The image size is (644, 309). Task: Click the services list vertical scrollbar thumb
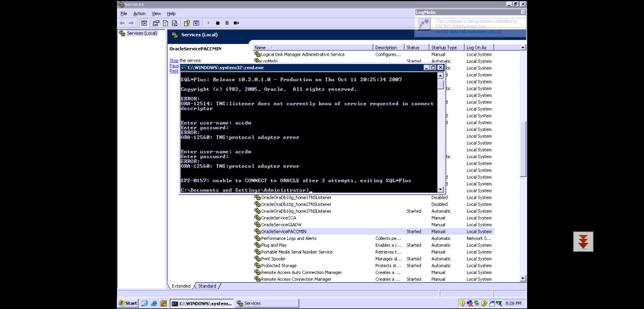pyautogui.click(x=523, y=149)
